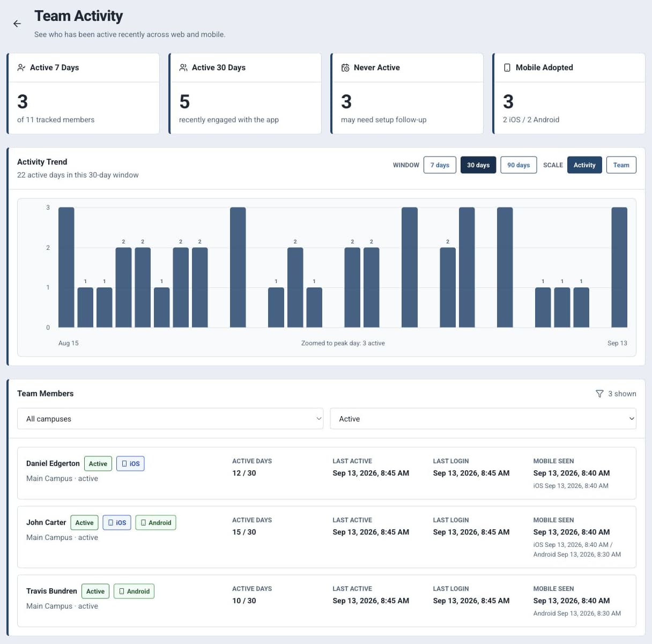Click the filter funnel icon near 3 shown
Screen dimensions: 652x644
(x=599, y=394)
